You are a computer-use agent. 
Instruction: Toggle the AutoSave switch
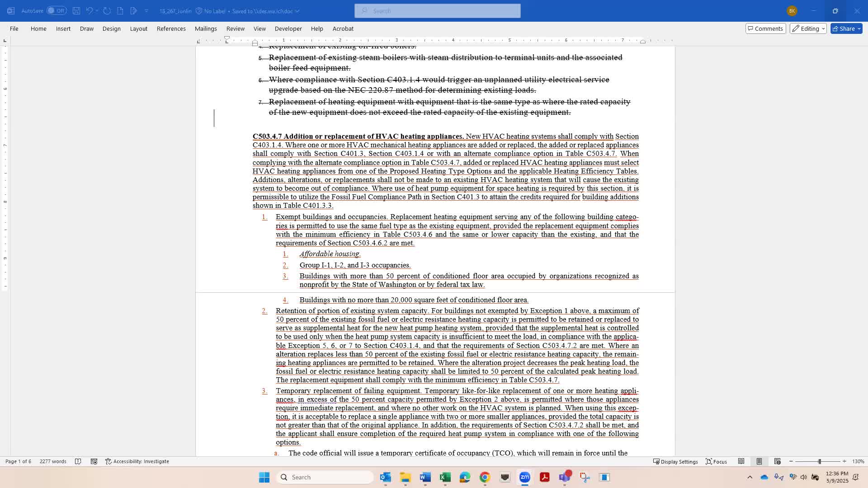pos(57,11)
